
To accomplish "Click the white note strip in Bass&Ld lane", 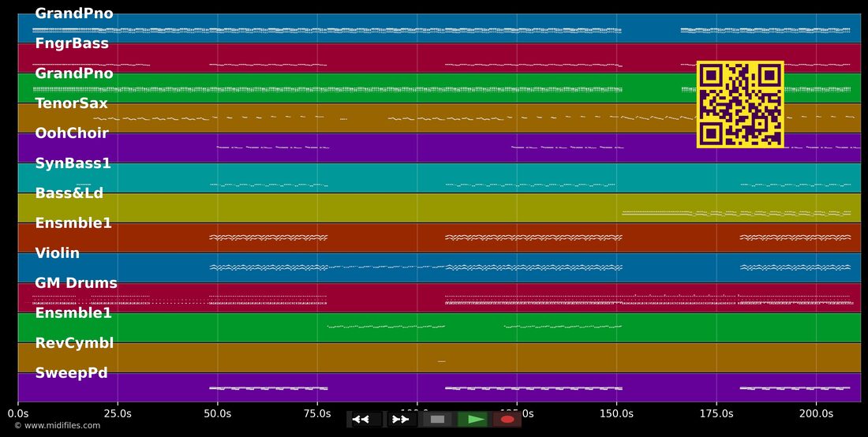I will [x=736, y=213].
